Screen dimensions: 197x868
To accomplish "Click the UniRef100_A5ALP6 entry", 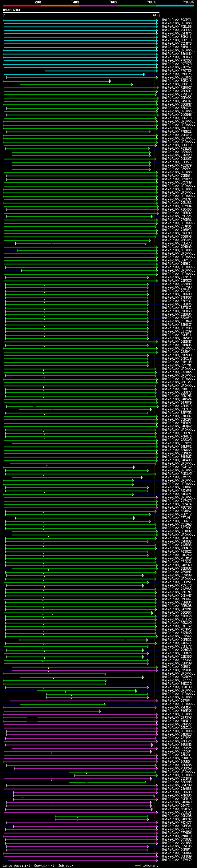I will (177, 74).
